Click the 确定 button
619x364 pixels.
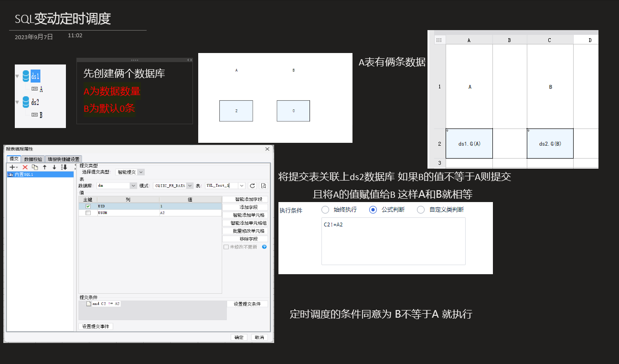click(x=239, y=337)
